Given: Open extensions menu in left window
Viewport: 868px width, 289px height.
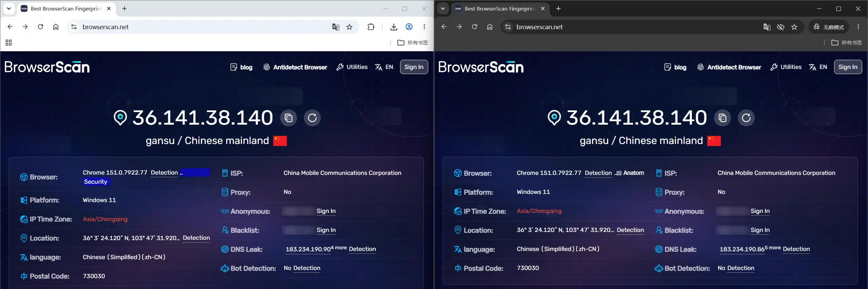Looking at the screenshot, I should point(371,27).
